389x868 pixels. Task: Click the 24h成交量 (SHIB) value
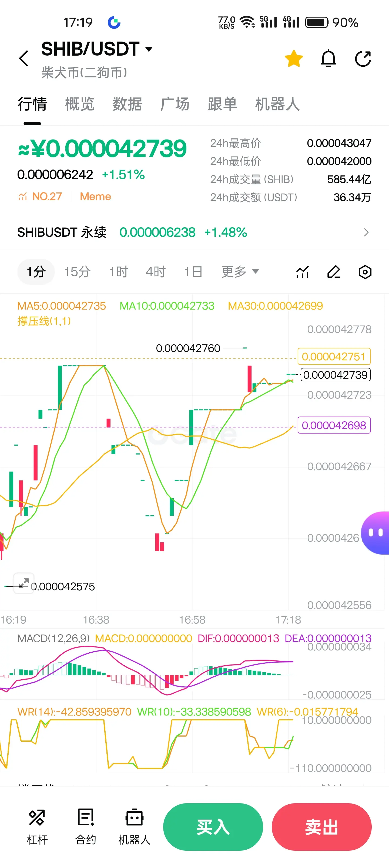click(x=349, y=179)
